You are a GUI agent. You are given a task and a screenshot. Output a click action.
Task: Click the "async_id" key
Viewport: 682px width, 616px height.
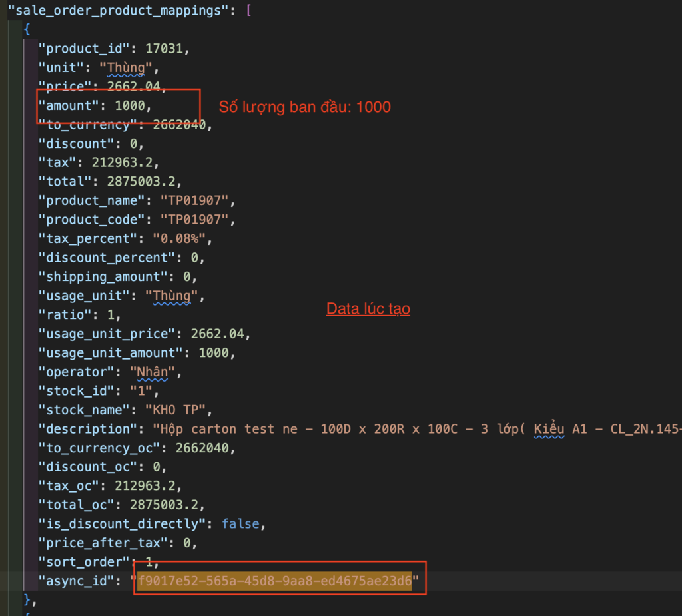coord(76,581)
